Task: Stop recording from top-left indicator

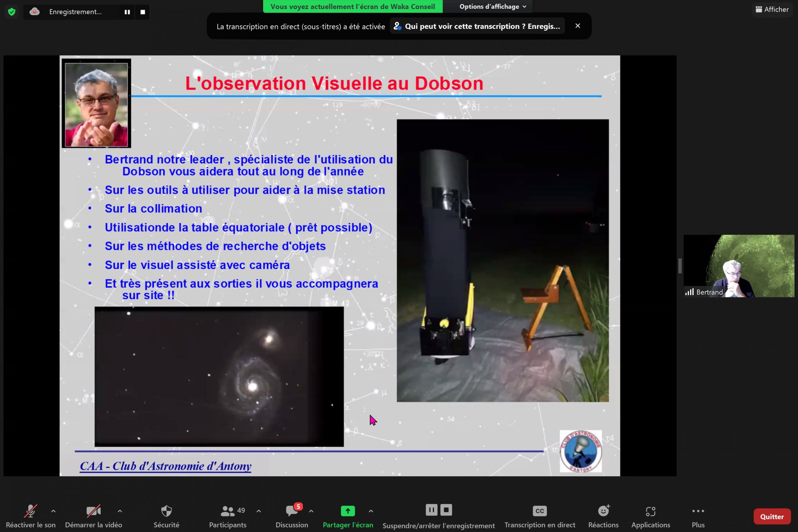Action: tap(142, 12)
